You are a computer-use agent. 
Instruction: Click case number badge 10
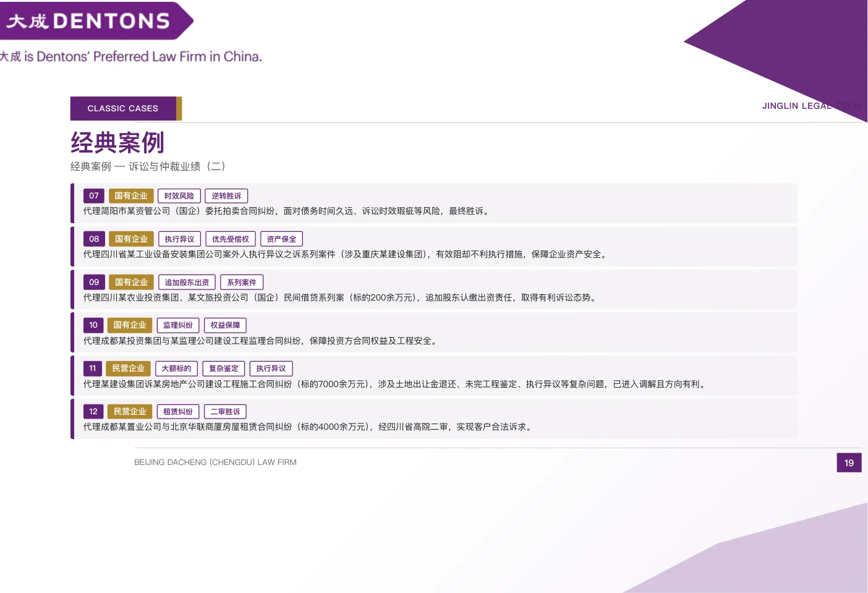tap(93, 325)
